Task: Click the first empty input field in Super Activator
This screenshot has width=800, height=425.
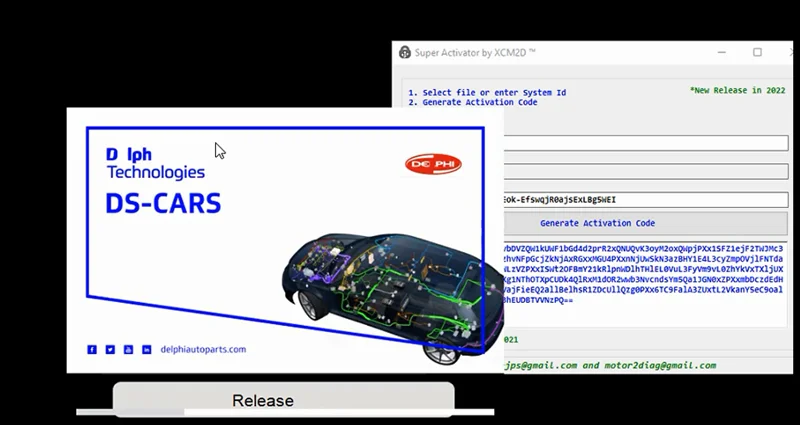Action: (646, 143)
